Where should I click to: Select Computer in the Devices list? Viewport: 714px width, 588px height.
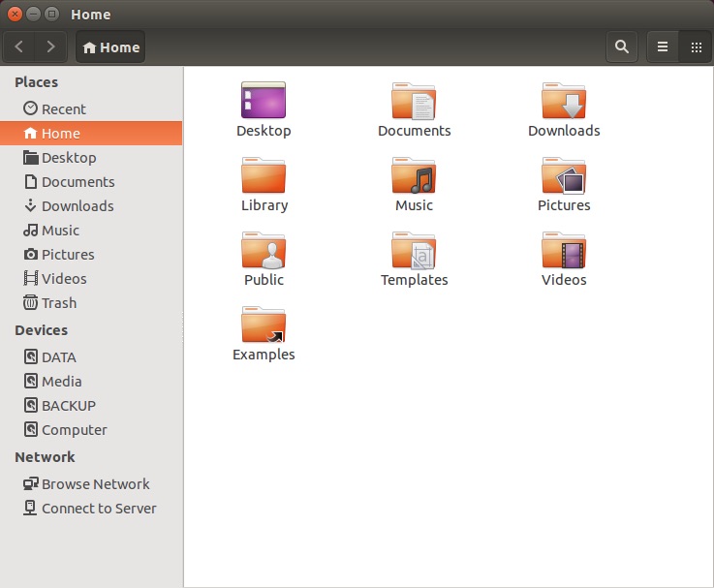coord(74,430)
